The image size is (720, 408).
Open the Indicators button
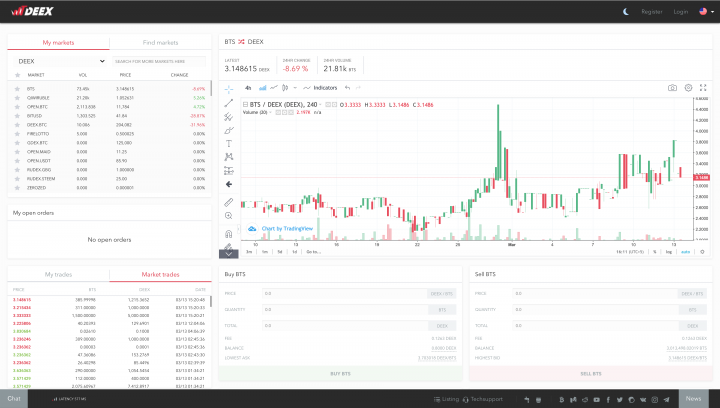[321, 88]
